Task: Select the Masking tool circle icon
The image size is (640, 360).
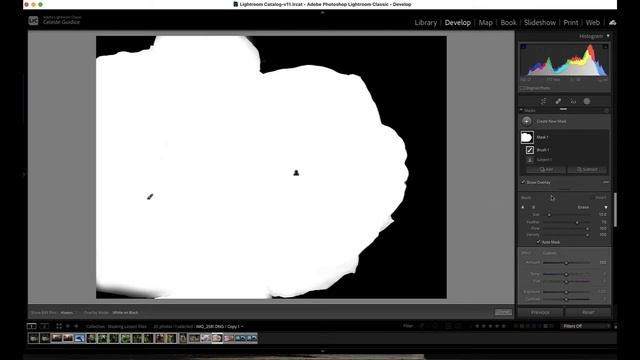Action: [x=587, y=101]
